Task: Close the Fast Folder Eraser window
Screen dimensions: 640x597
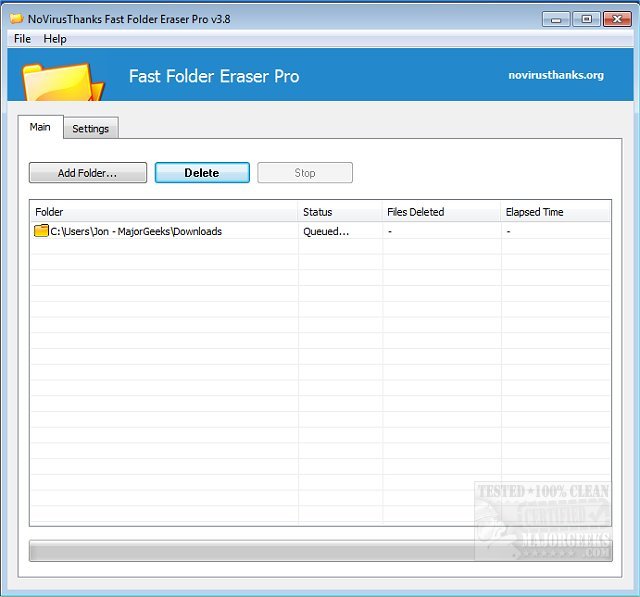Action: coord(617,19)
